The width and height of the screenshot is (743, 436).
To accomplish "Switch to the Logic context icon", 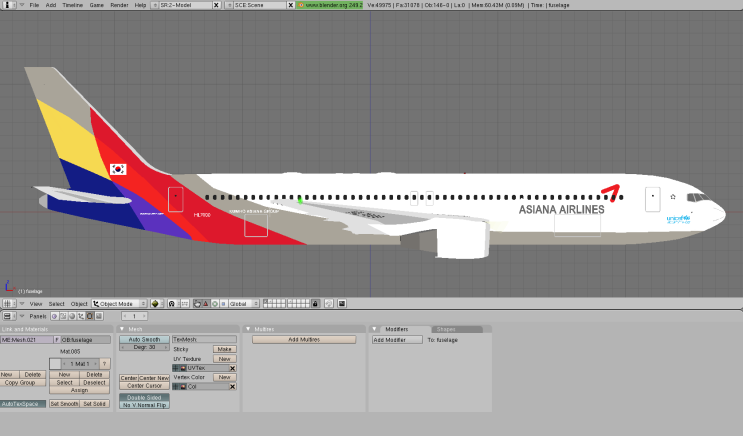I will [54, 316].
